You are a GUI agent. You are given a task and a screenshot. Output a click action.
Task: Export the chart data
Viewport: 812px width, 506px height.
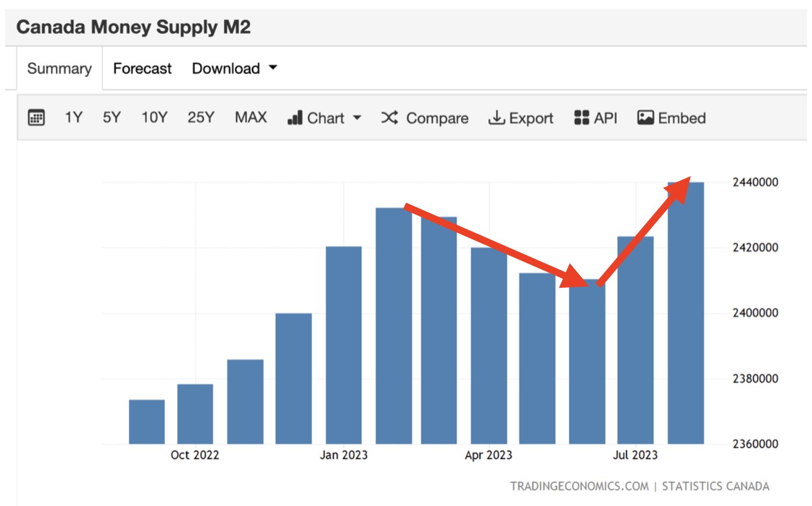[x=521, y=118]
